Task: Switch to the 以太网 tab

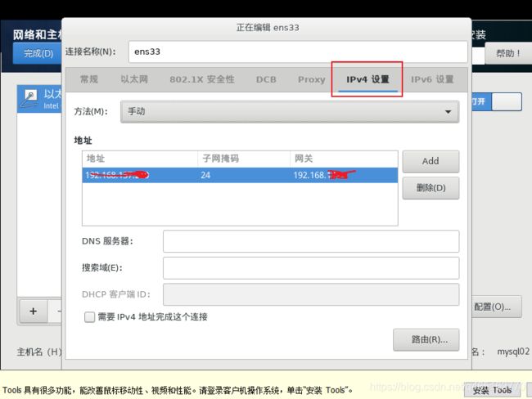Action: 134,79
